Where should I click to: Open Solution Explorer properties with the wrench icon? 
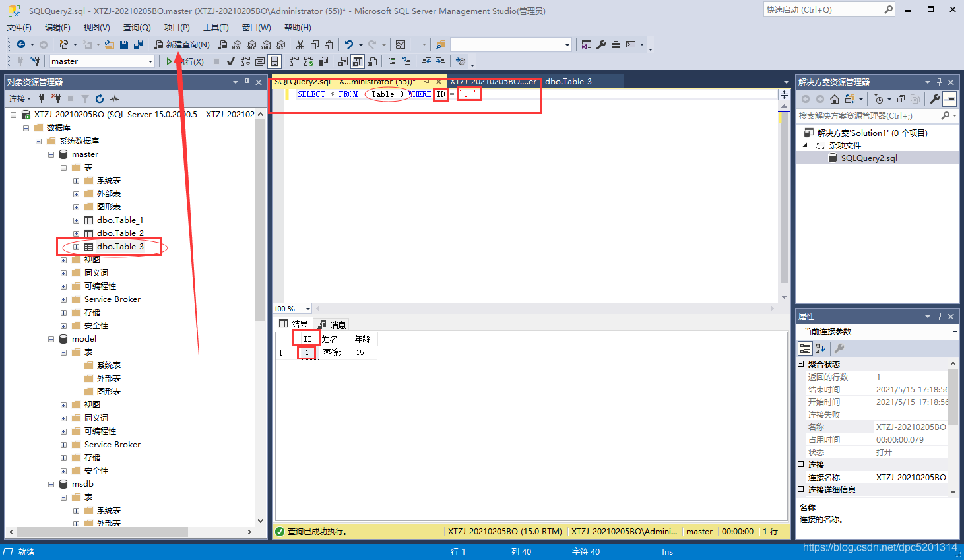click(x=935, y=99)
